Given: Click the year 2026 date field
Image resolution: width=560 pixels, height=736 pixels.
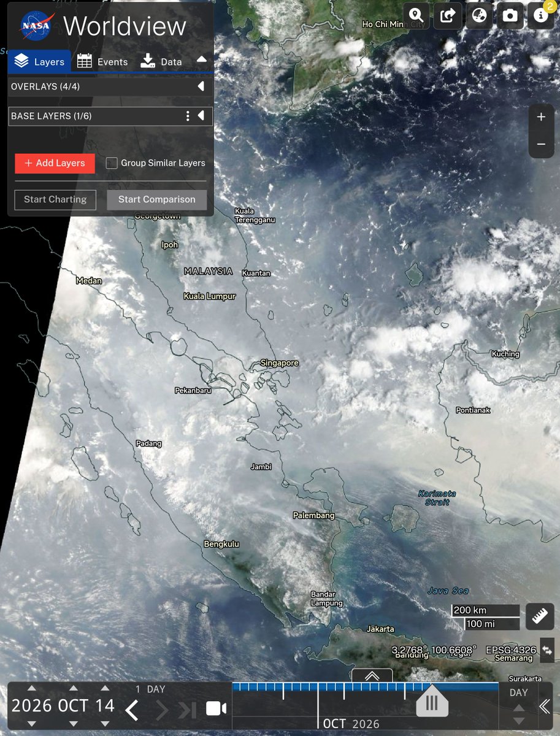Looking at the screenshot, I should pyautogui.click(x=32, y=706).
